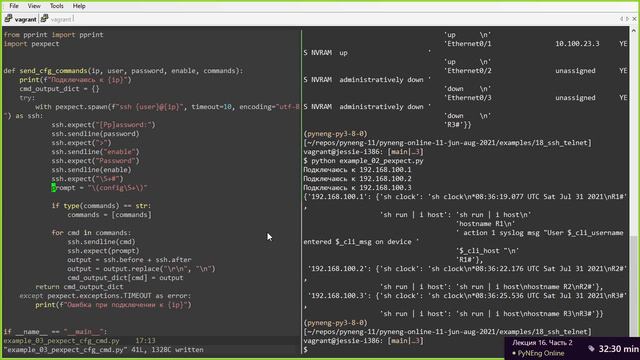Click the last 'vagrant@jessie-i386: [main|…3]' line

point(363,340)
